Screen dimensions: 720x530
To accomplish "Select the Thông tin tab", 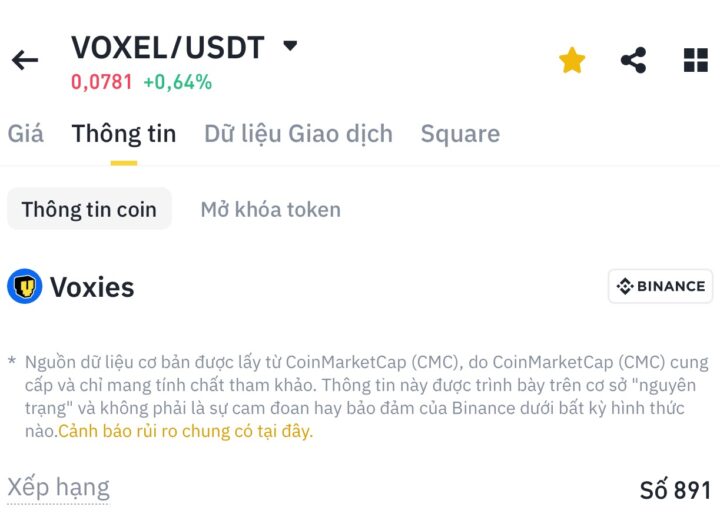I will coord(124,134).
